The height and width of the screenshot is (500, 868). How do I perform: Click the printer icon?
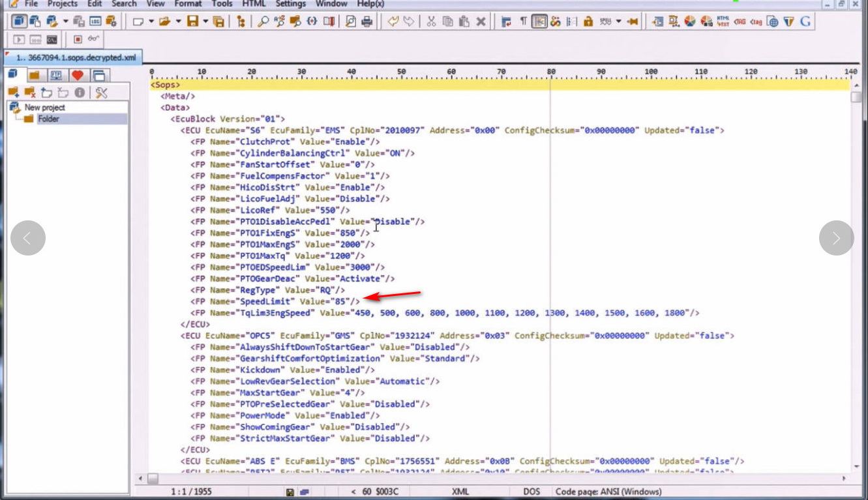pyautogui.click(x=367, y=22)
